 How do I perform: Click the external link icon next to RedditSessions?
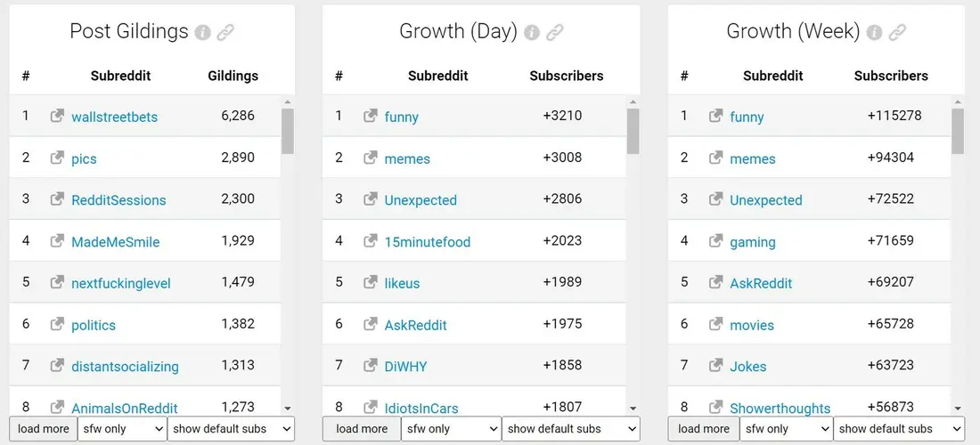tap(58, 199)
